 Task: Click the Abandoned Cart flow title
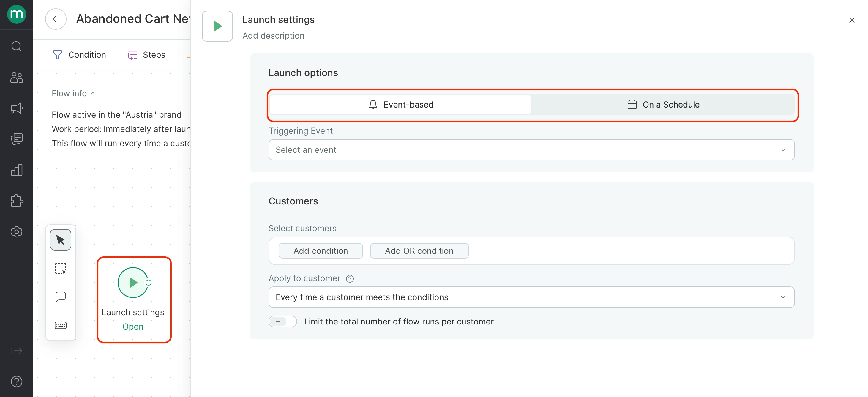click(x=133, y=19)
